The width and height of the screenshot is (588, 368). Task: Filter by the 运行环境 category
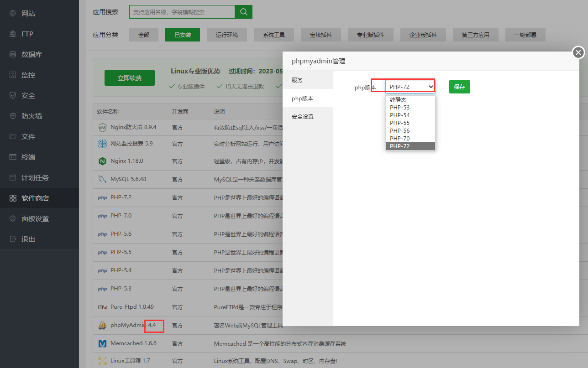tap(227, 35)
